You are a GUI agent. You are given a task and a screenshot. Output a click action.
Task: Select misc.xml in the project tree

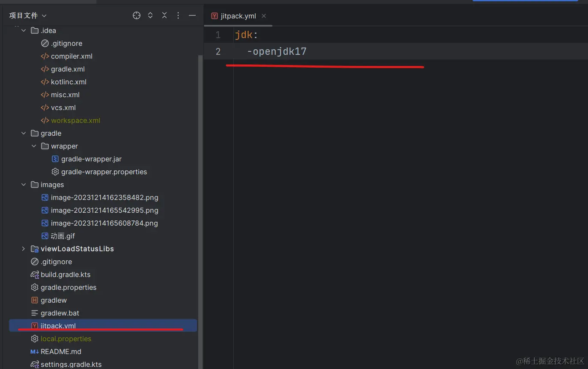pyautogui.click(x=65, y=95)
